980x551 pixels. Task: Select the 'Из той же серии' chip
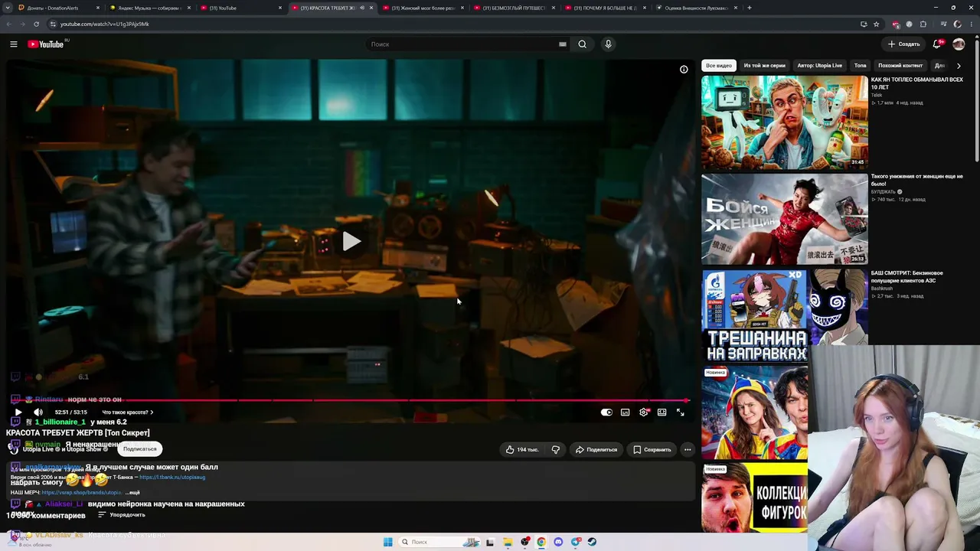(x=764, y=66)
